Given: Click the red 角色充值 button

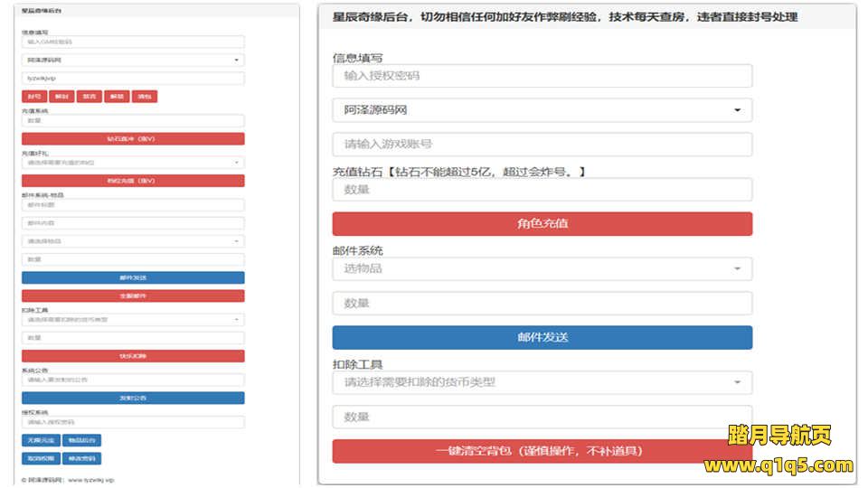Looking at the screenshot, I should (542, 224).
